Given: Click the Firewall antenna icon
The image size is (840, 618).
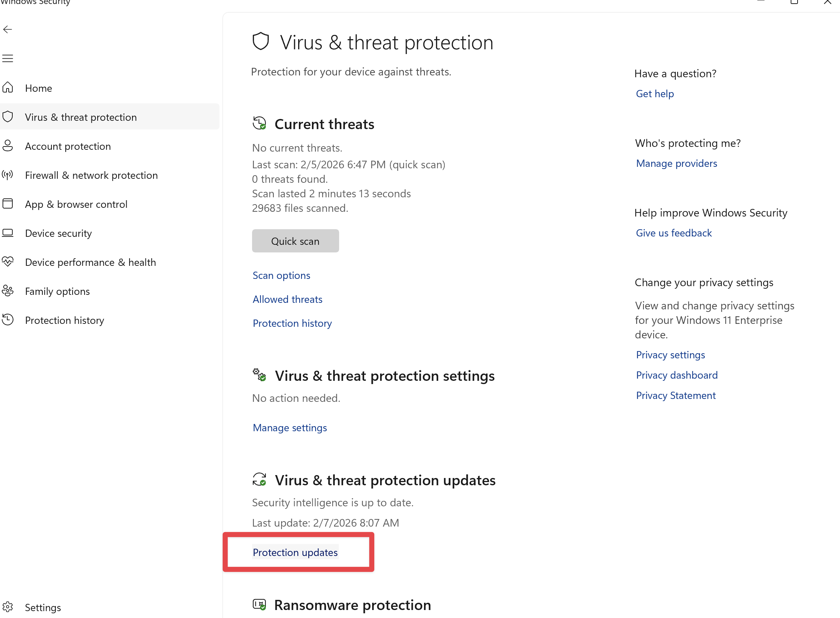Looking at the screenshot, I should point(8,175).
